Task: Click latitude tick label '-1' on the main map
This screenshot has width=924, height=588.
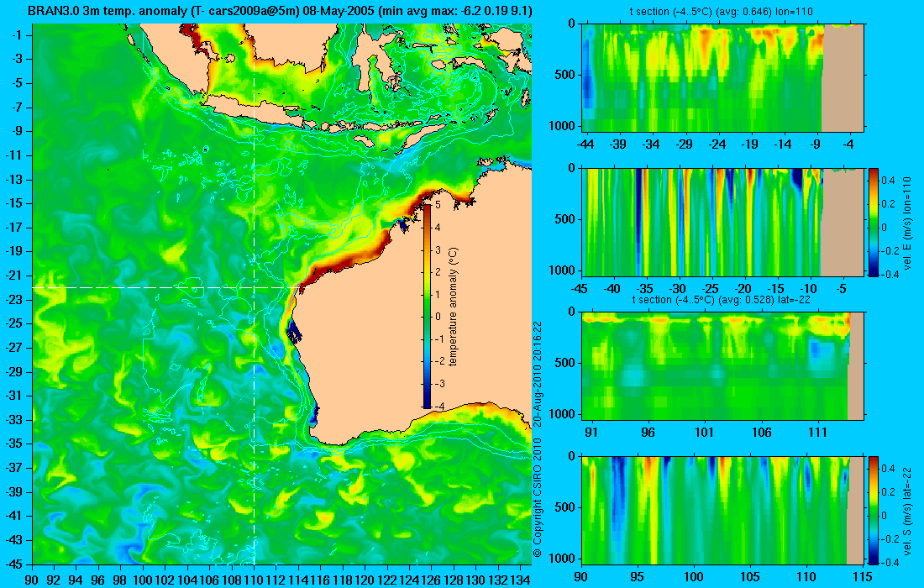Action: 18,34
